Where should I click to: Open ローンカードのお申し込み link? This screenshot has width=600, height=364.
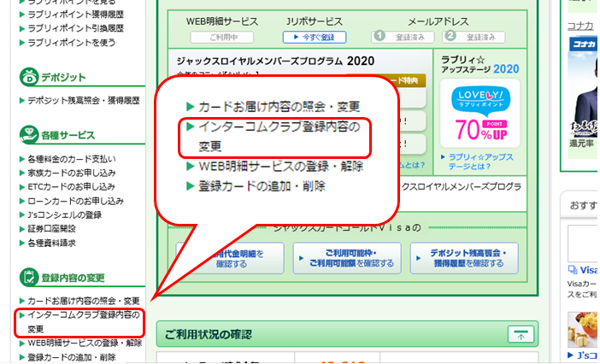(x=76, y=201)
